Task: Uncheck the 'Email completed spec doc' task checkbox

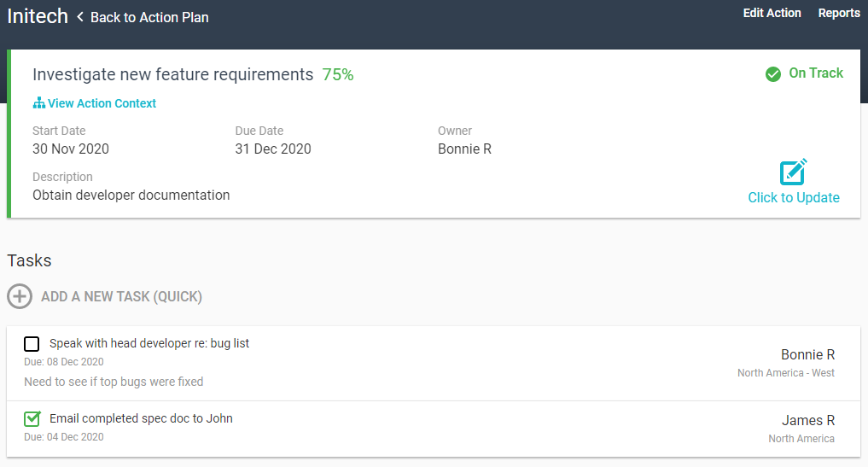Action: coord(32,418)
